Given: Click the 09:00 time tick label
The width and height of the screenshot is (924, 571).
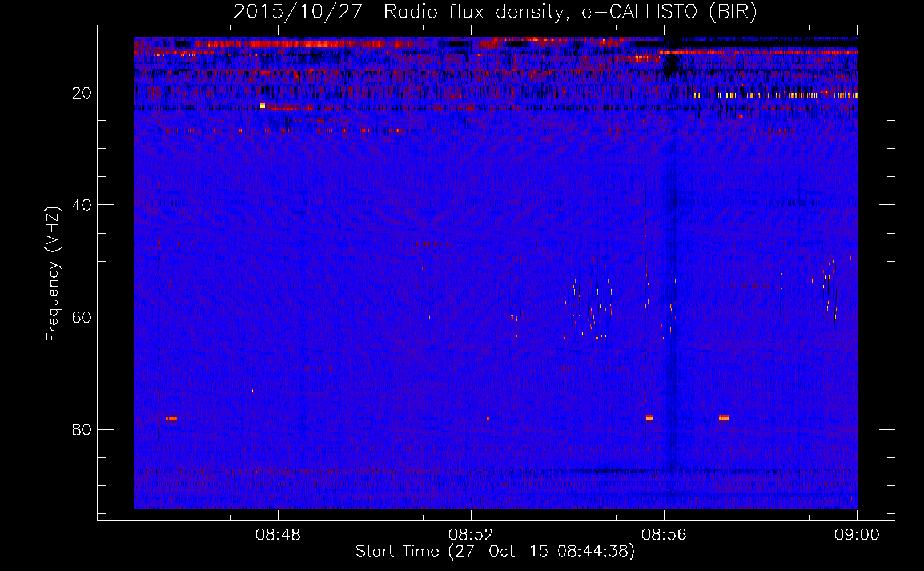Looking at the screenshot, I should tap(857, 535).
